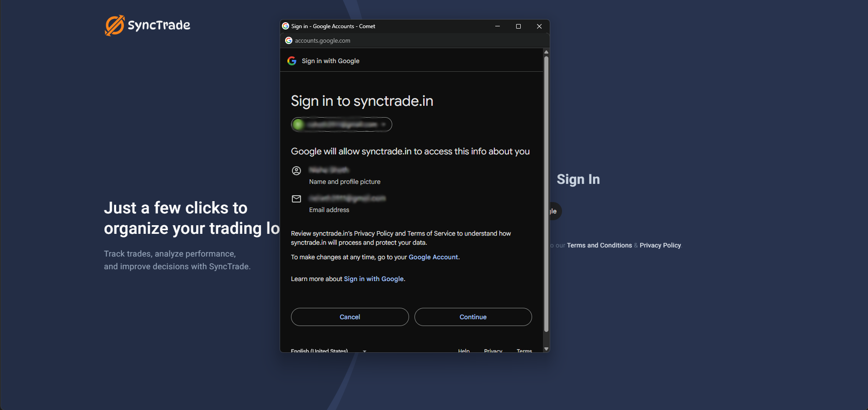This screenshot has height=410, width=868.
Task: Click the green account avatar in the account chip
Action: [x=298, y=124]
